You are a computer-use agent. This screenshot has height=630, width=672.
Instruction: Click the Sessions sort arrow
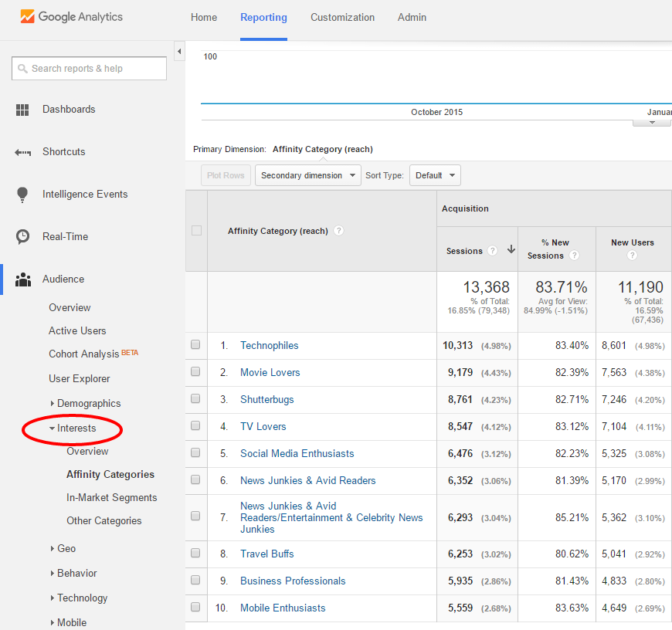pos(511,249)
